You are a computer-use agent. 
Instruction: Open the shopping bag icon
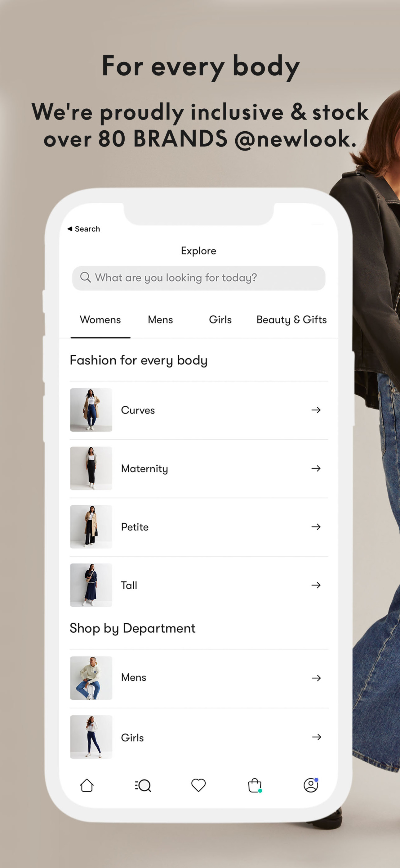click(x=255, y=785)
